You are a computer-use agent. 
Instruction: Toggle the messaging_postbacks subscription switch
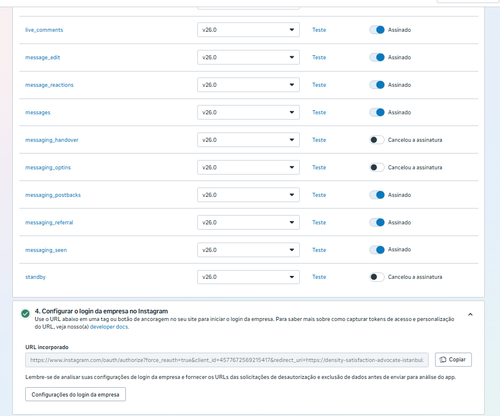377,195
